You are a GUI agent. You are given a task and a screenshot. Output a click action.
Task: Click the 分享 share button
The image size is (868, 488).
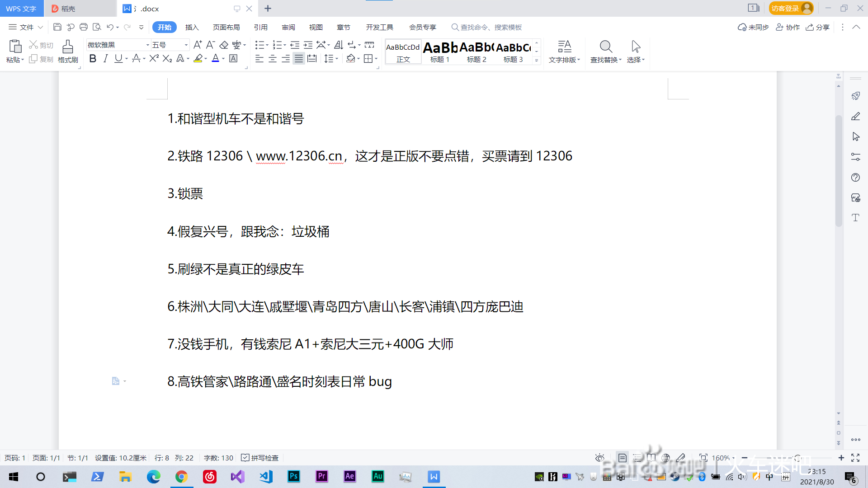click(x=817, y=27)
